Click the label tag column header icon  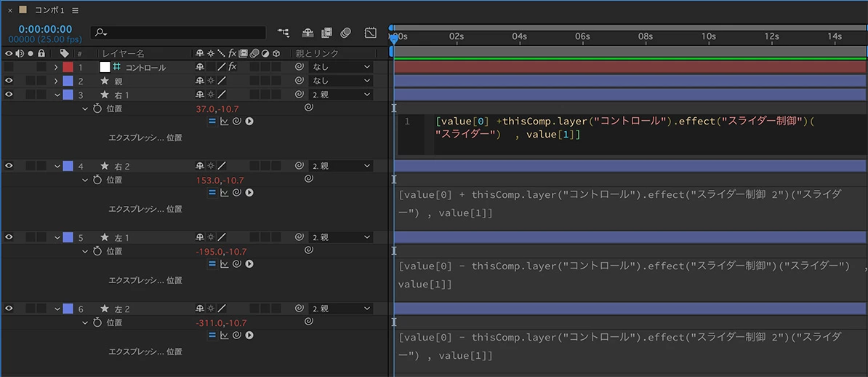[64, 53]
